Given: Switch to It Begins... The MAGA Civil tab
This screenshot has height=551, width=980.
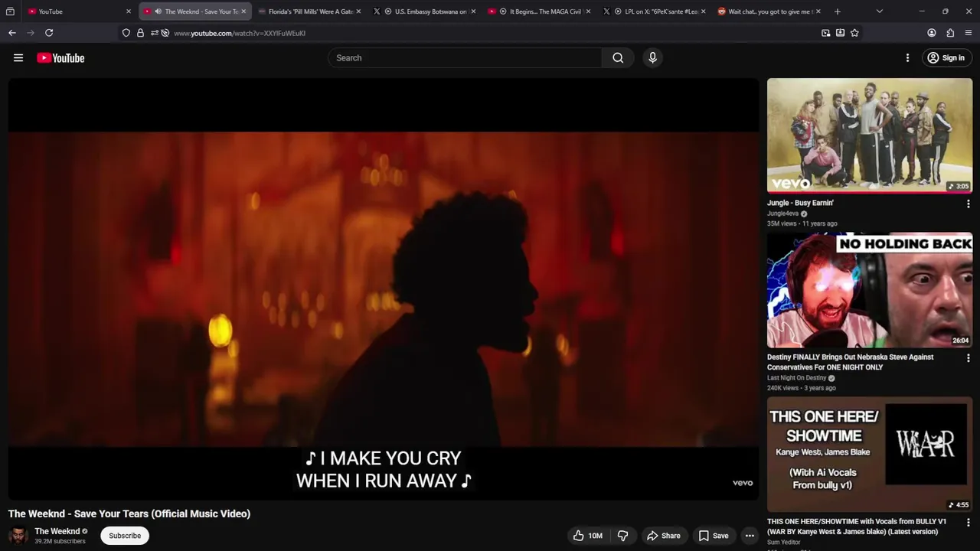Looking at the screenshot, I should (x=540, y=11).
